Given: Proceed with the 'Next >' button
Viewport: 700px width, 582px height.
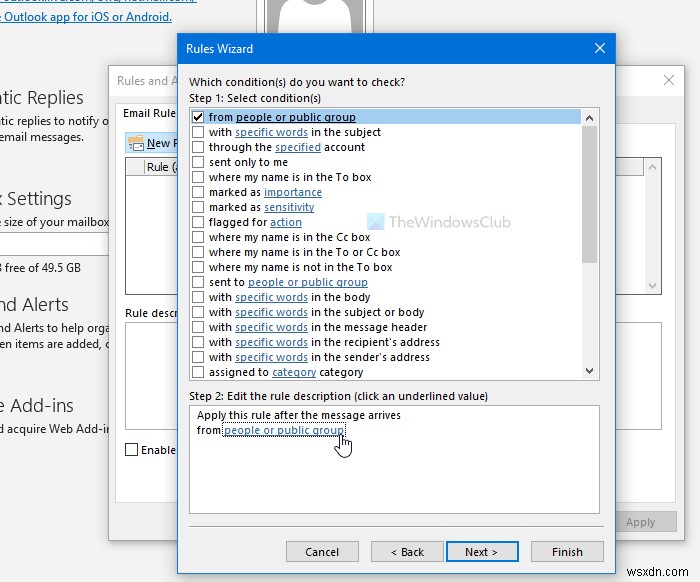Looking at the screenshot, I should tap(482, 552).
